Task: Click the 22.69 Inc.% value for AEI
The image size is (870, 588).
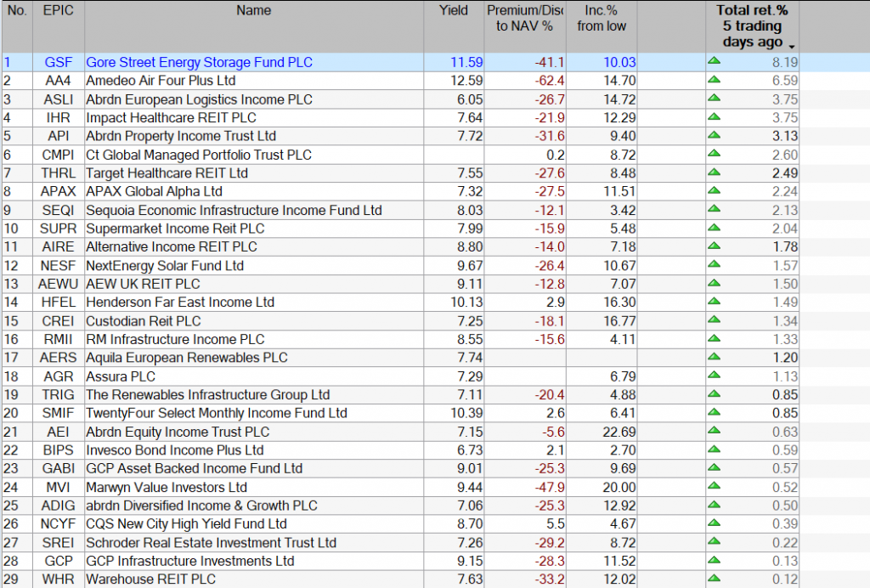Action: click(x=619, y=433)
